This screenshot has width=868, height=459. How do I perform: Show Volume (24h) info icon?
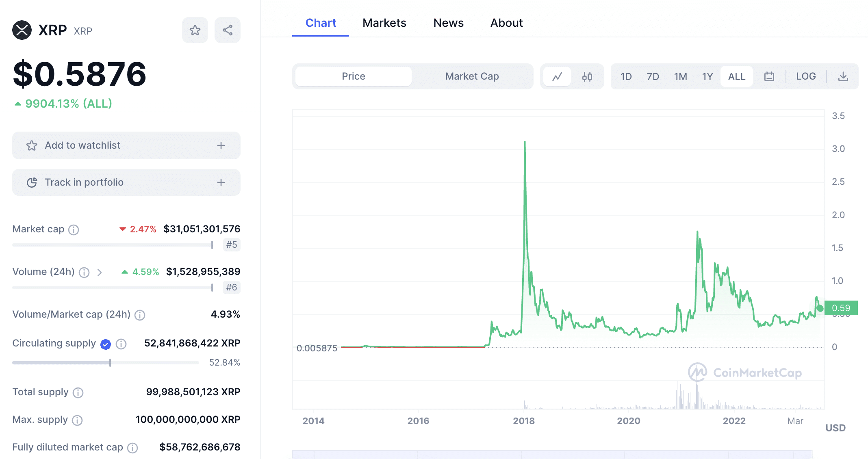[x=84, y=273]
